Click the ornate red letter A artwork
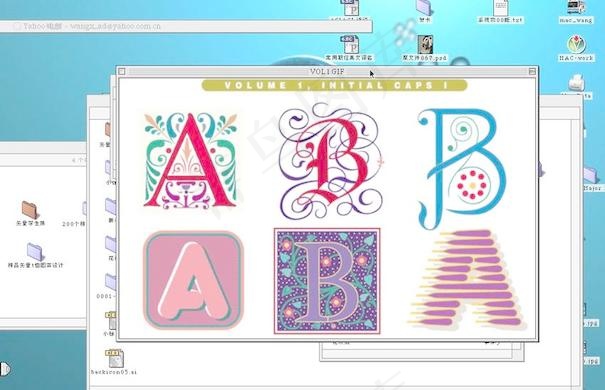Viewport: 605px width, 390px height. click(191, 160)
